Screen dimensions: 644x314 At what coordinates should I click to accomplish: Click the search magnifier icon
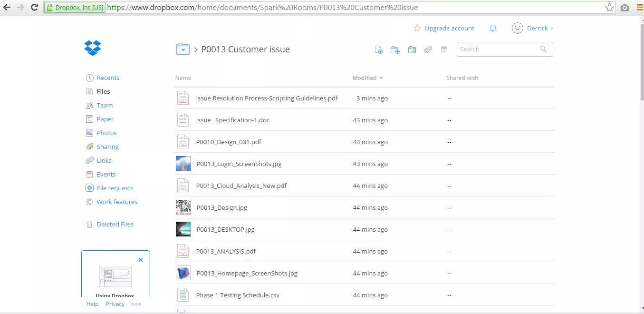point(543,49)
